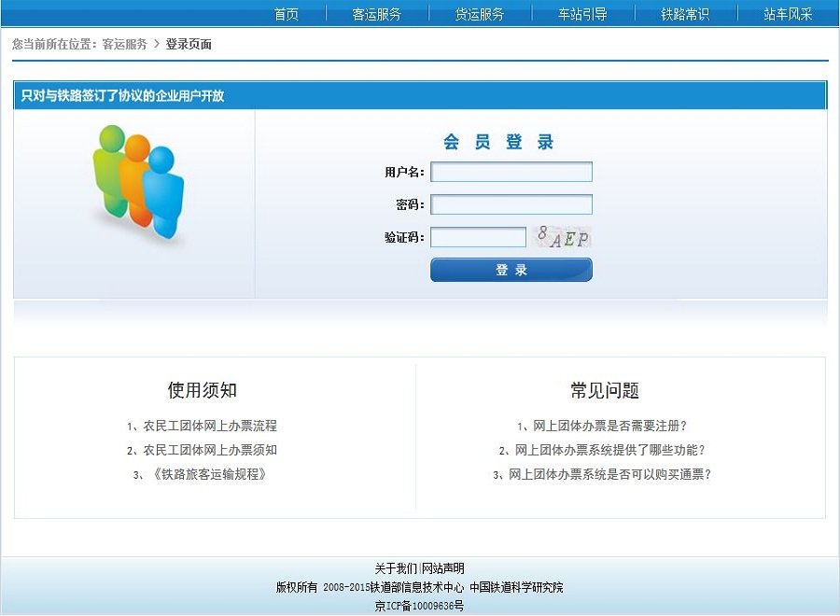Open FAQ about 系统提供了哪些功能
Viewport: 840px width, 616px height.
[x=609, y=450]
